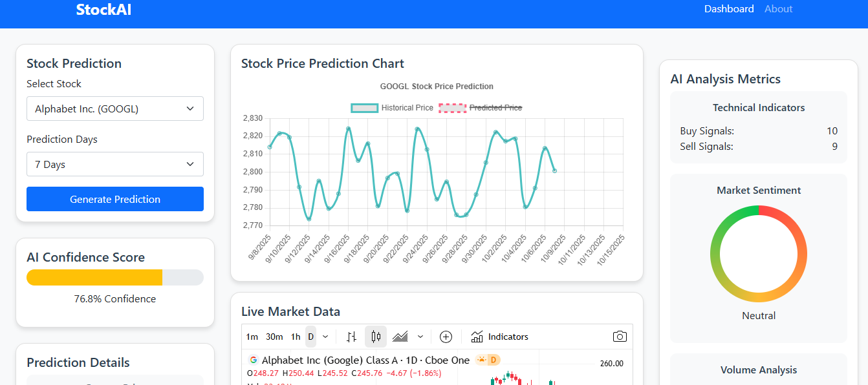The image size is (868, 385).
Task: Click the Compare or Add Symbol plus icon
Action: 446,337
